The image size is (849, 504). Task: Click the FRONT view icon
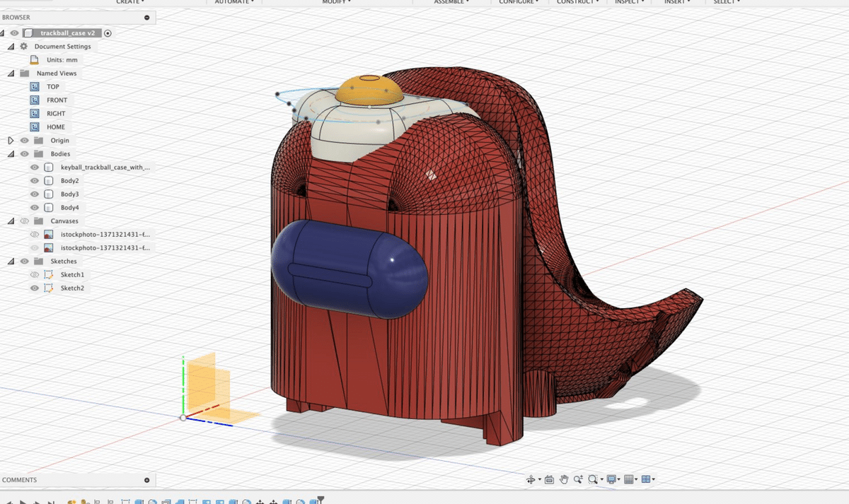click(35, 100)
